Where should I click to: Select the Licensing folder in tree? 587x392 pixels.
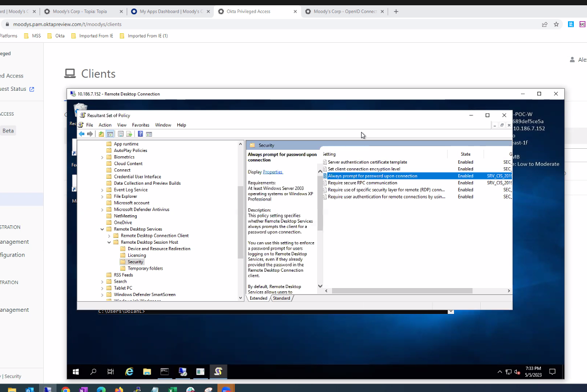point(136,255)
